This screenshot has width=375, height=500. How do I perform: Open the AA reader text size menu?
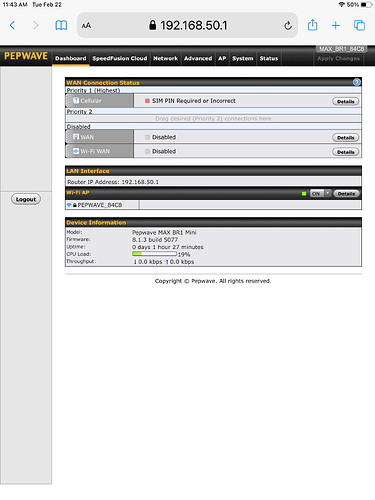[86, 26]
